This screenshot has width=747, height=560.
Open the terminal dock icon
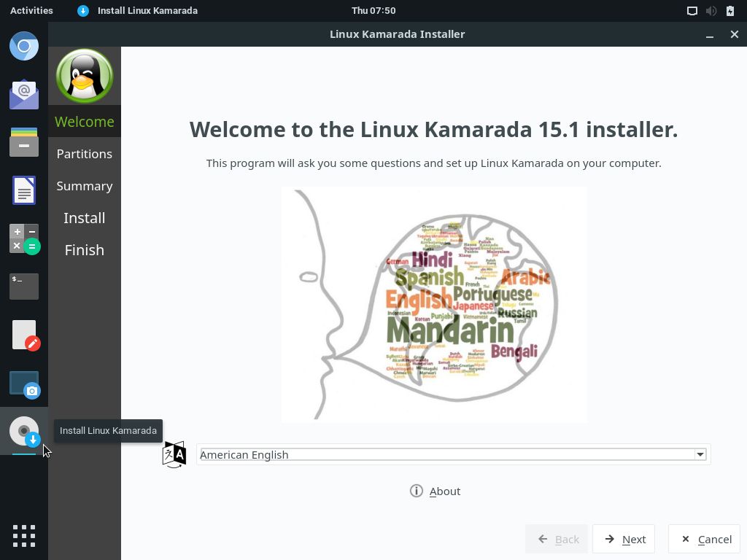pos(24,287)
